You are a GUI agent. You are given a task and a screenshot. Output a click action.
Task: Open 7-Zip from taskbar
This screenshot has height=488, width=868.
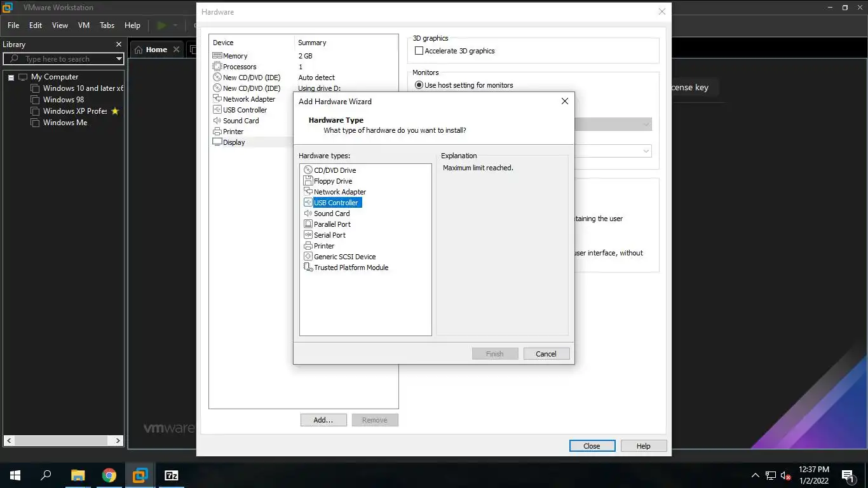pyautogui.click(x=172, y=475)
